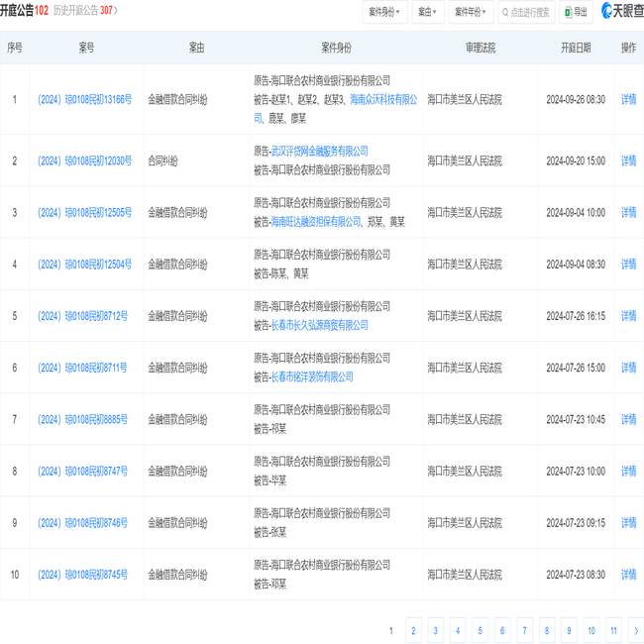
Task: Open the 案由 filter dropdown
Action: (x=428, y=12)
